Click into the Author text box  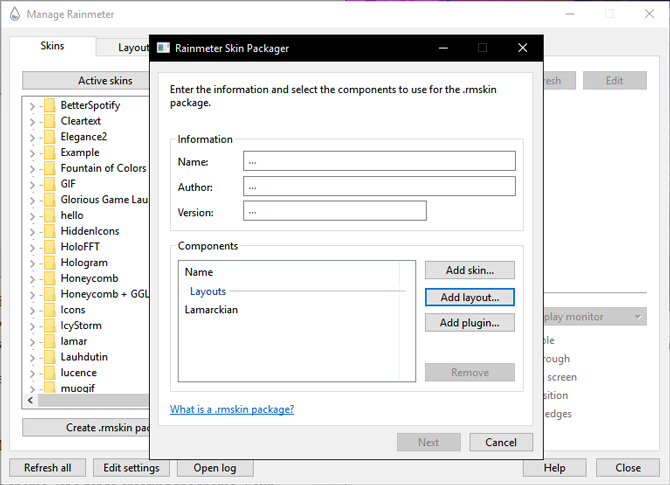point(379,186)
